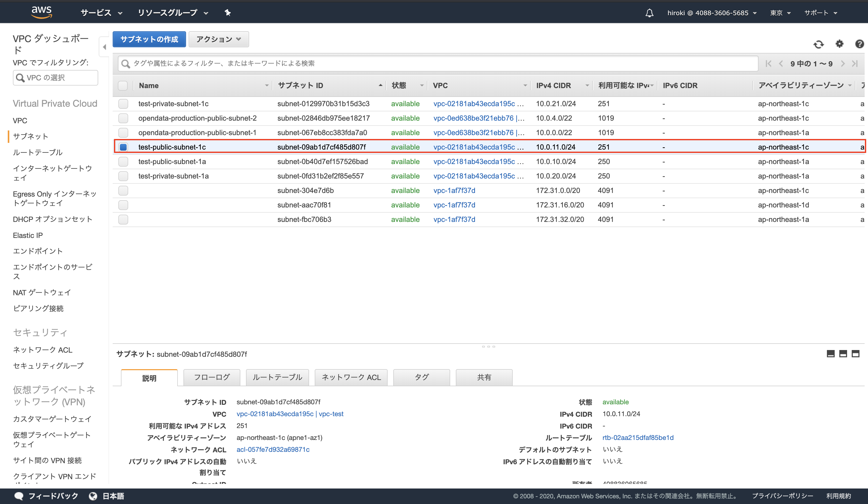Check the test-private-subnet-1a row checkbox
The width and height of the screenshot is (868, 504).
(123, 176)
